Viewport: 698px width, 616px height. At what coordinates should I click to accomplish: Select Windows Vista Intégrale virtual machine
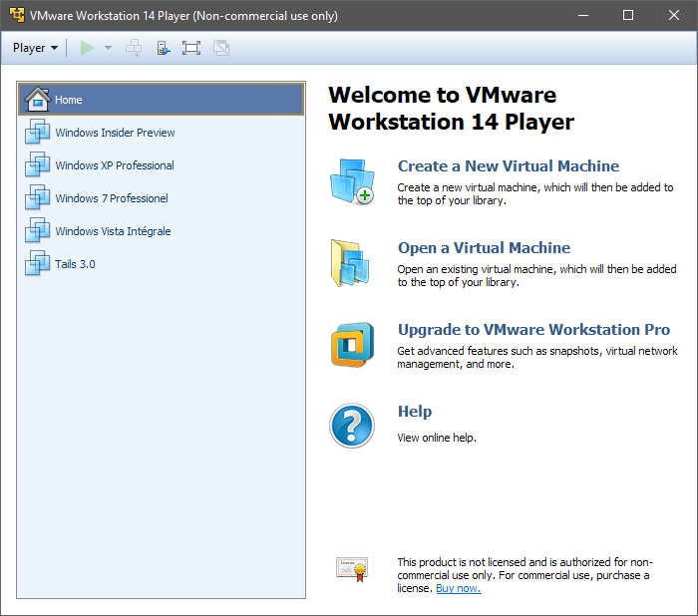click(162, 231)
